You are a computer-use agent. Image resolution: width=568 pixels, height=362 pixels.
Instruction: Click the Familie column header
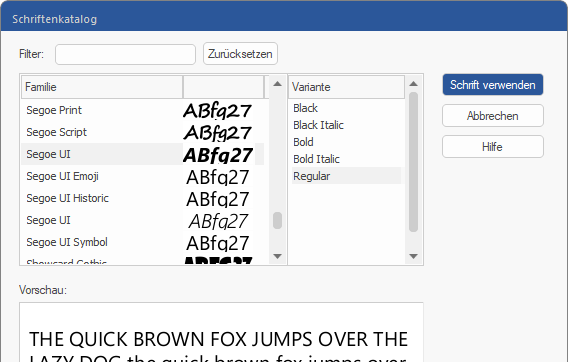(x=102, y=87)
